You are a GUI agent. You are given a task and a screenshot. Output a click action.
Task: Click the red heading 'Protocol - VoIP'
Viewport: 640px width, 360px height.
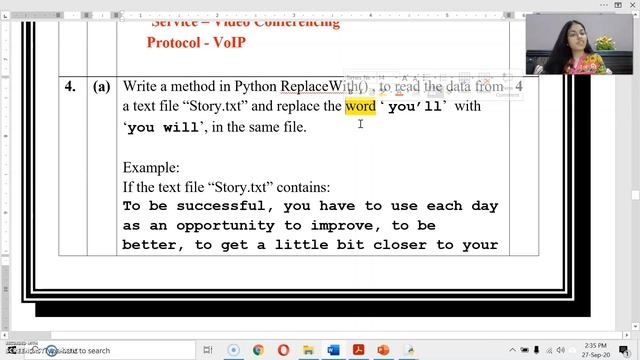coord(196,42)
